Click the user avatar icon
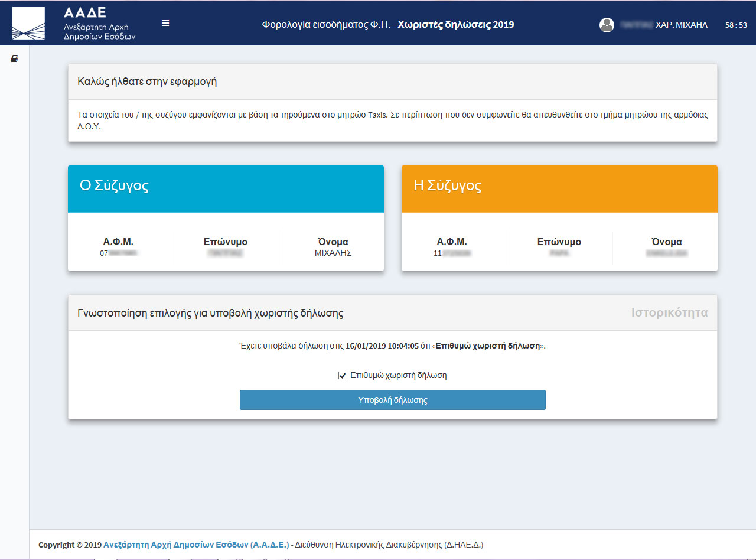The width and height of the screenshot is (756, 560). (x=607, y=25)
